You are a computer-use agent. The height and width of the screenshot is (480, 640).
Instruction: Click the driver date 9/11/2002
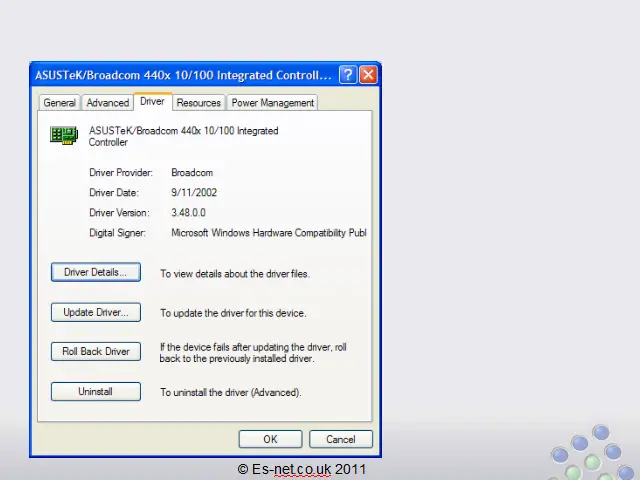[x=194, y=193]
